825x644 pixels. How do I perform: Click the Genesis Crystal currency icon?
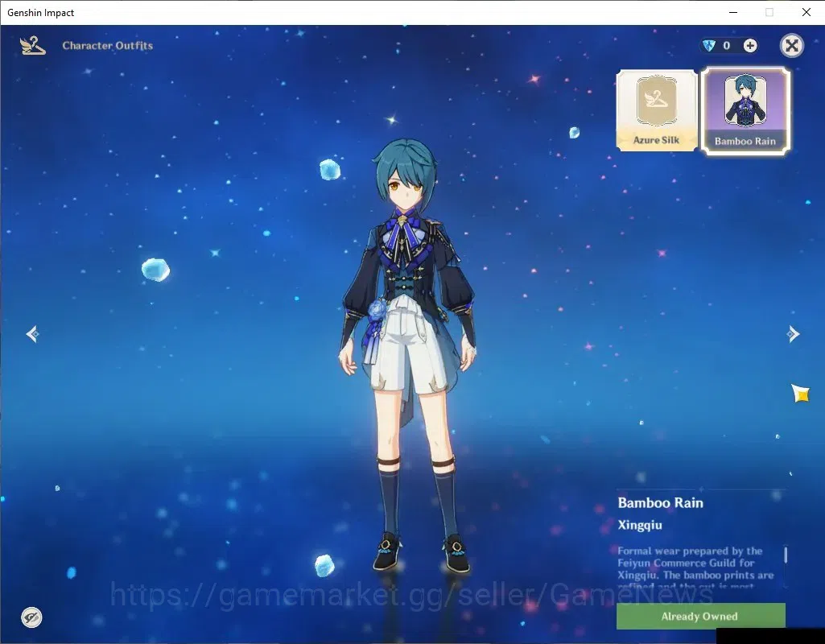pos(709,46)
